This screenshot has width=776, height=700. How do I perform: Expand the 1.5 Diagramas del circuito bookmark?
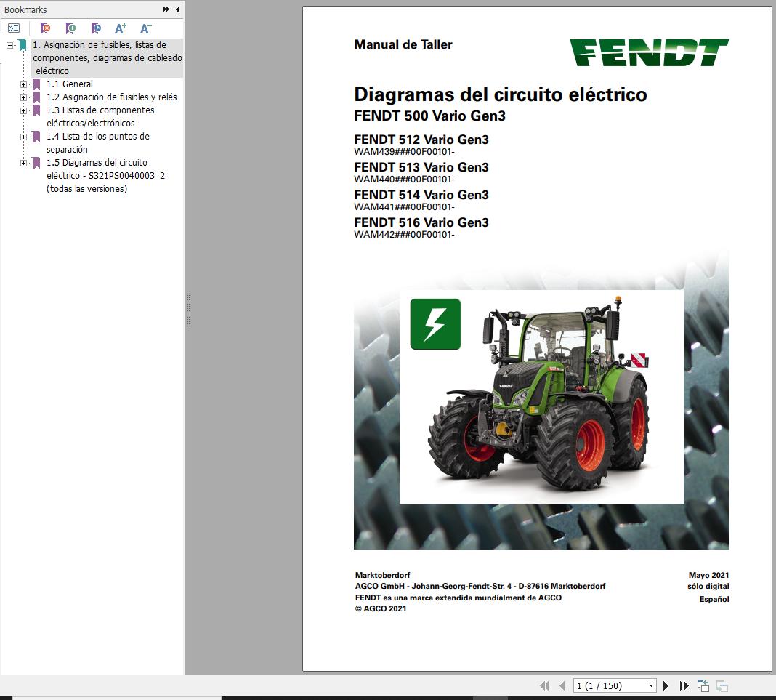coord(23,163)
